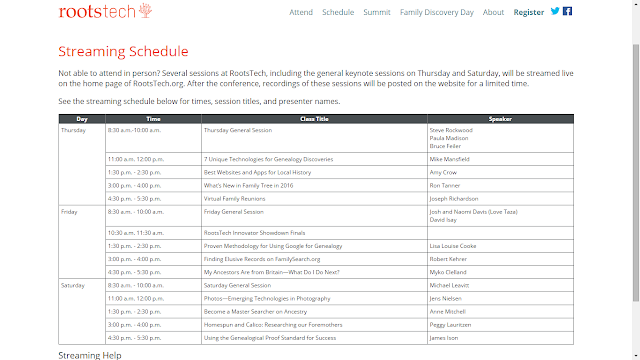
Task: Click the Time column header
Action: point(153,119)
